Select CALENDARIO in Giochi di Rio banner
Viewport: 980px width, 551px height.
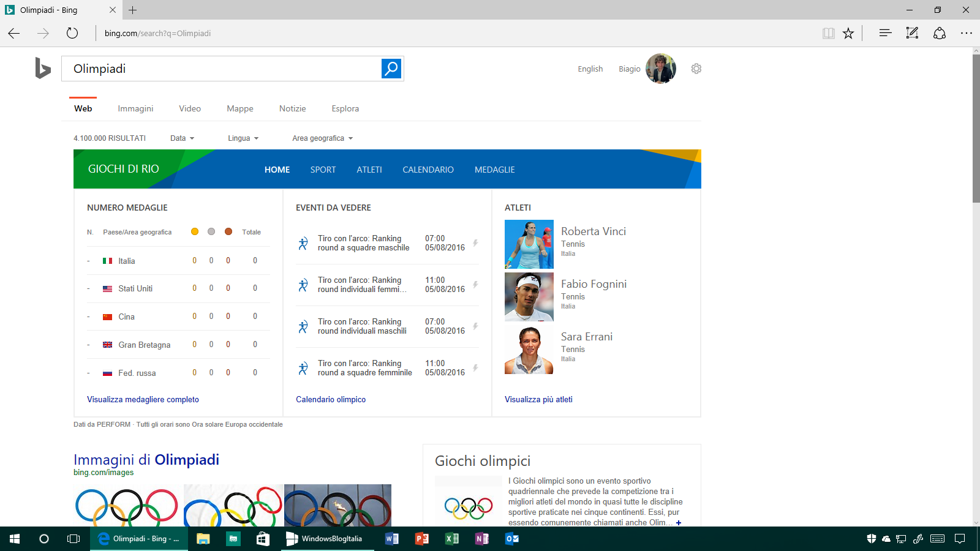click(x=428, y=170)
